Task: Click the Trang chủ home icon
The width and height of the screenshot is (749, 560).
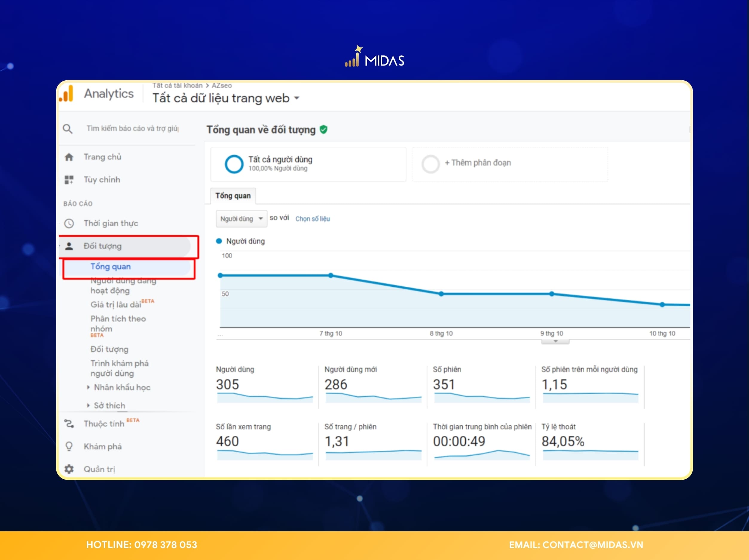Action: point(69,157)
